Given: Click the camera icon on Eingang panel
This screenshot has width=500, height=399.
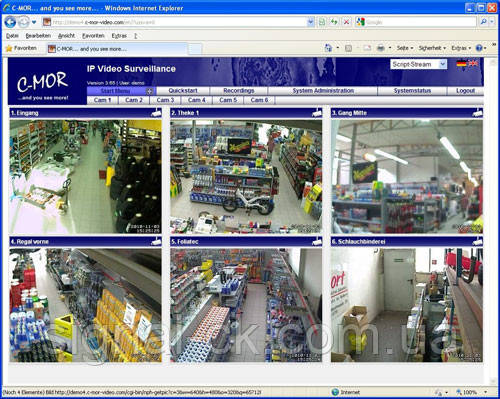Looking at the screenshot, I should (156, 113).
